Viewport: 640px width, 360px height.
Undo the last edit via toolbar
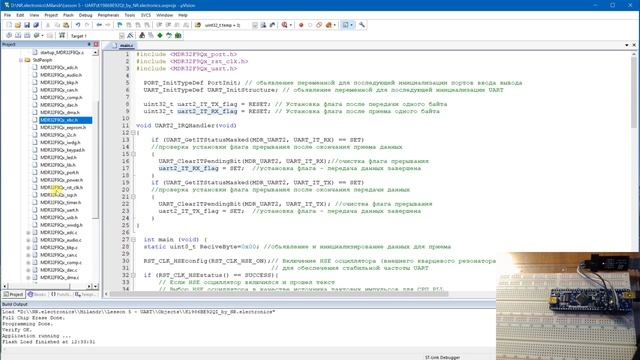click(x=78, y=25)
